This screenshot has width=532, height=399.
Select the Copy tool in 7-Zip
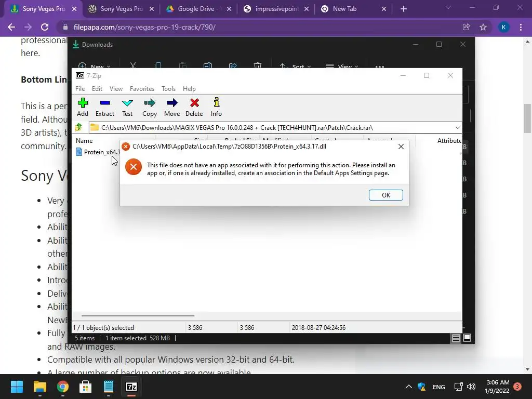(150, 107)
